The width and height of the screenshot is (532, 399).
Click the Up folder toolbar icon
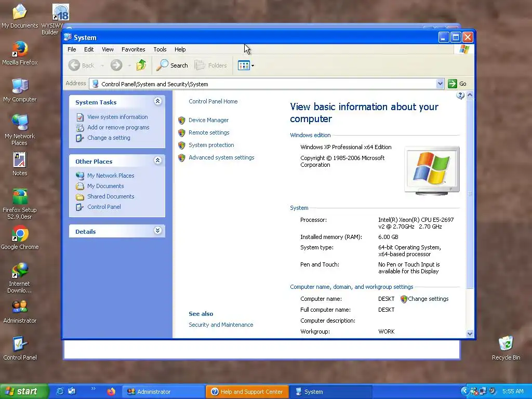pyautogui.click(x=141, y=65)
